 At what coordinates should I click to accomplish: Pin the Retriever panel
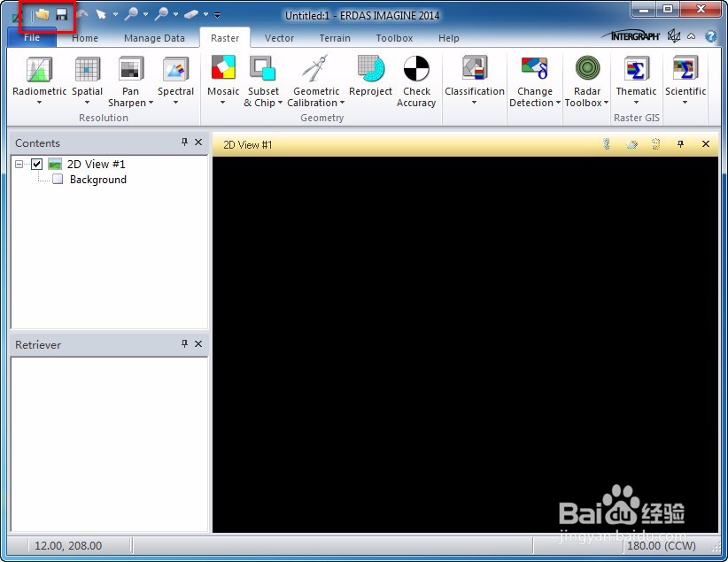tap(184, 343)
